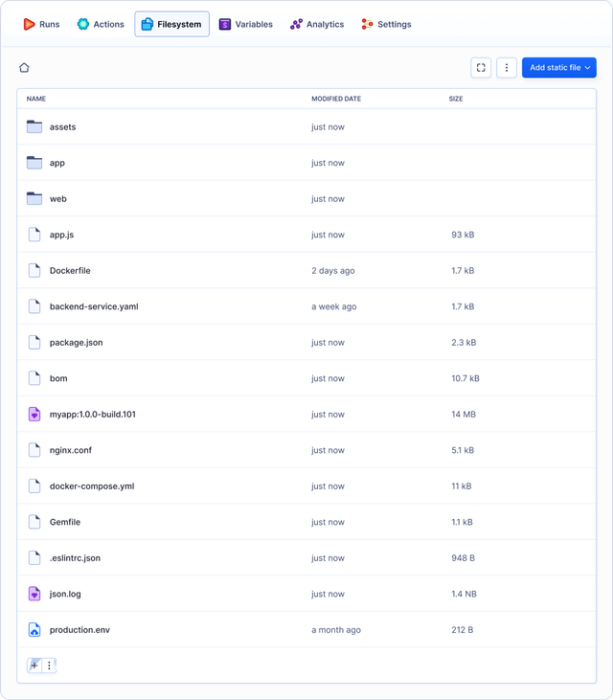Viewport: 613px width, 700px height.
Task: Select the Gemfile file name
Action: 65,522
